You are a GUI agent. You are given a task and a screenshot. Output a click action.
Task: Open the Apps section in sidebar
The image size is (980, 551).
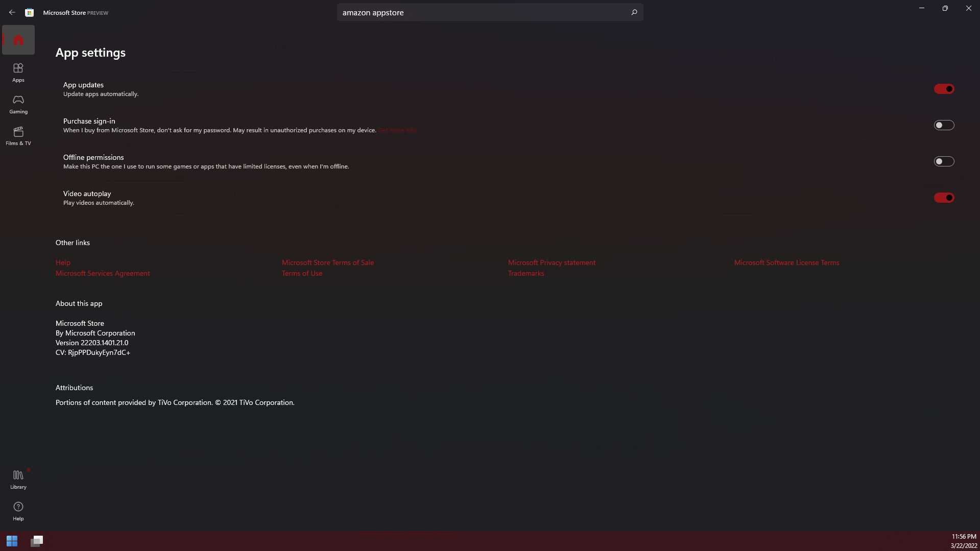(18, 73)
